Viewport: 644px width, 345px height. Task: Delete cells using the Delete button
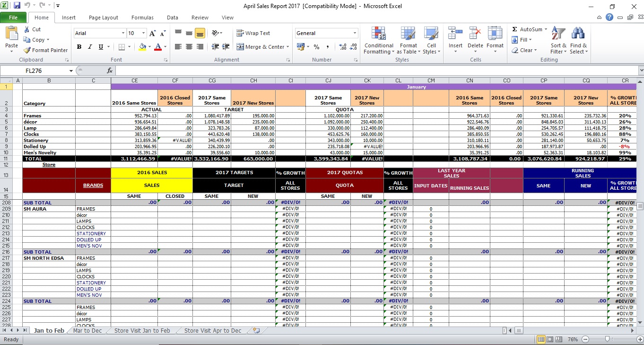(475, 41)
